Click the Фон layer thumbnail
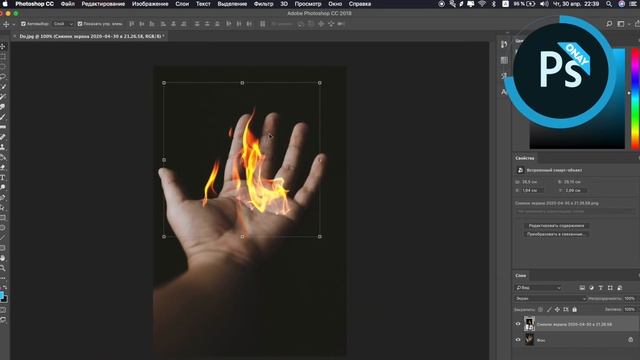 click(529, 340)
